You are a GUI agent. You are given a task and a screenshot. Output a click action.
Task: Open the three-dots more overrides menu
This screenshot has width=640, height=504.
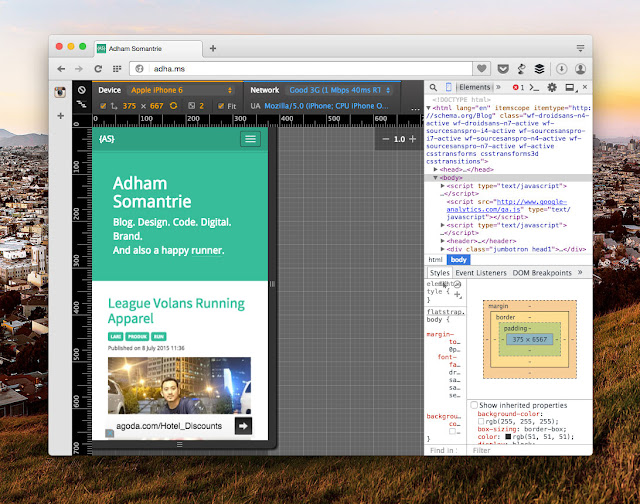pyautogui.click(x=415, y=109)
